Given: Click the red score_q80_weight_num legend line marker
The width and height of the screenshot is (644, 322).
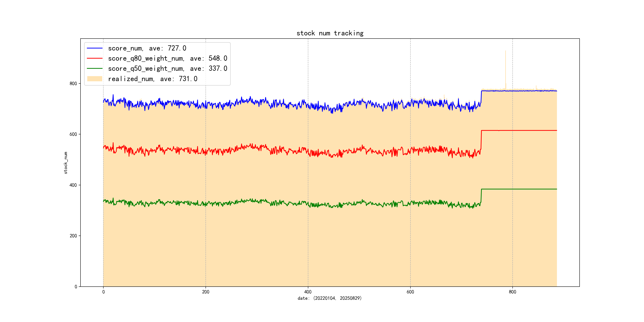Looking at the screenshot, I should point(94,58).
